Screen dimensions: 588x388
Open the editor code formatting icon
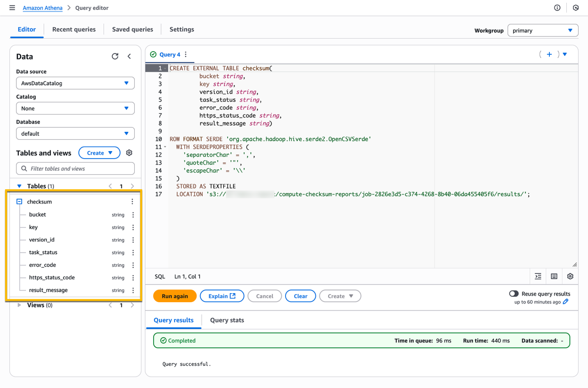[x=538, y=276]
